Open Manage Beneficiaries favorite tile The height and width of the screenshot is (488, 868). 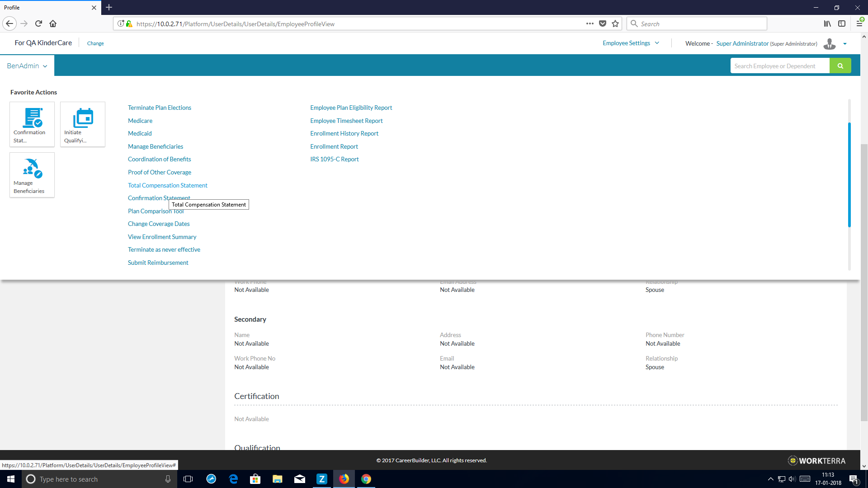click(x=32, y=175)
